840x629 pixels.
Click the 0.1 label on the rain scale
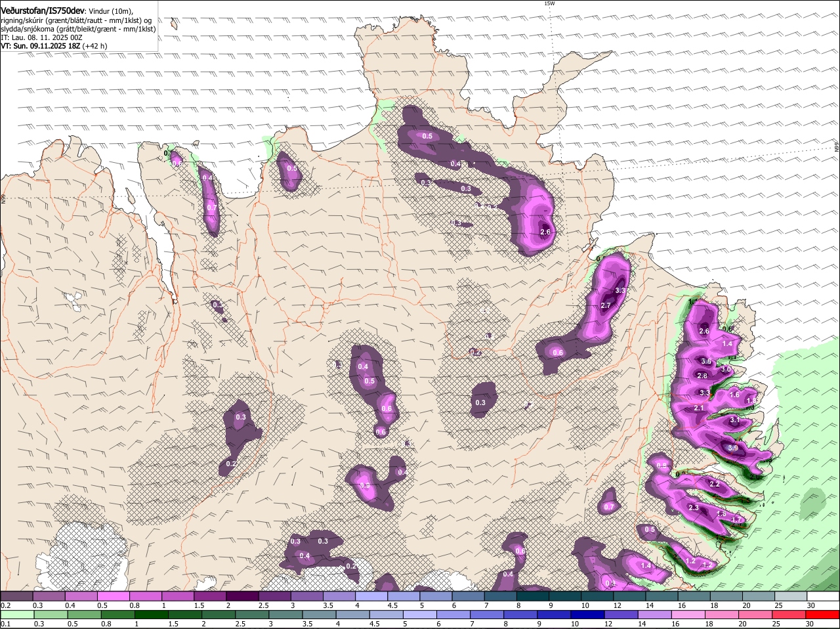pos(5,624)
